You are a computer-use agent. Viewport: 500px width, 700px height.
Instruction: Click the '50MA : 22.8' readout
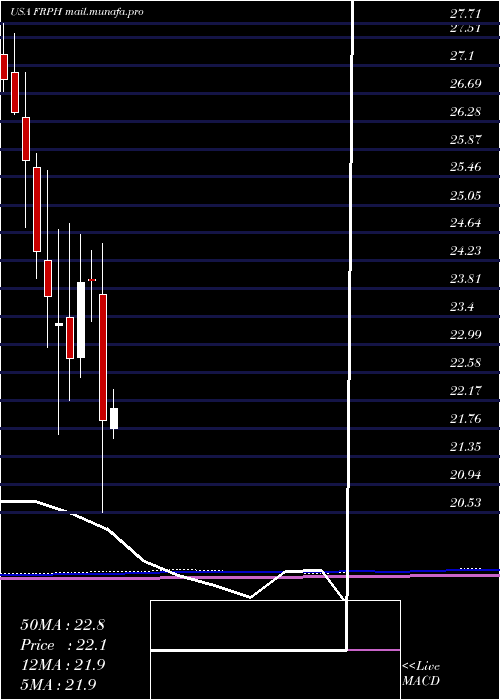pyautogui.click(x=62, y=625)
